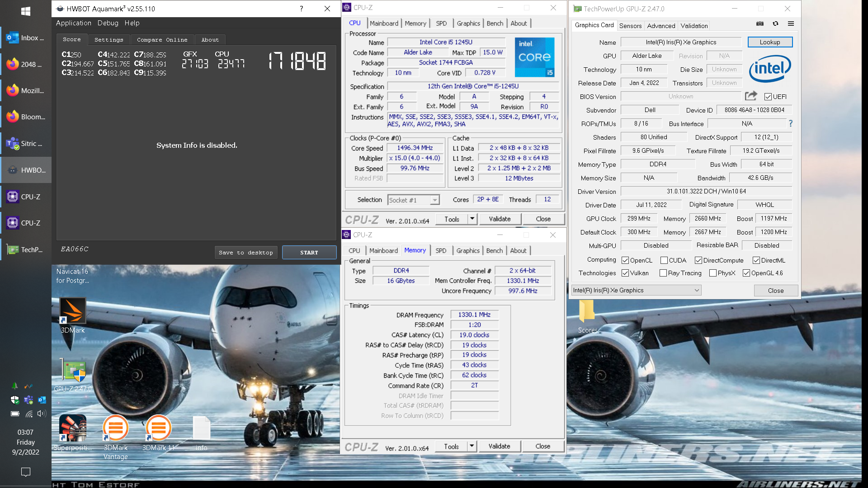The image size is (868, 488).
Task: Launch the Superposition benchmark shortcut
Action: click(73, 433)
